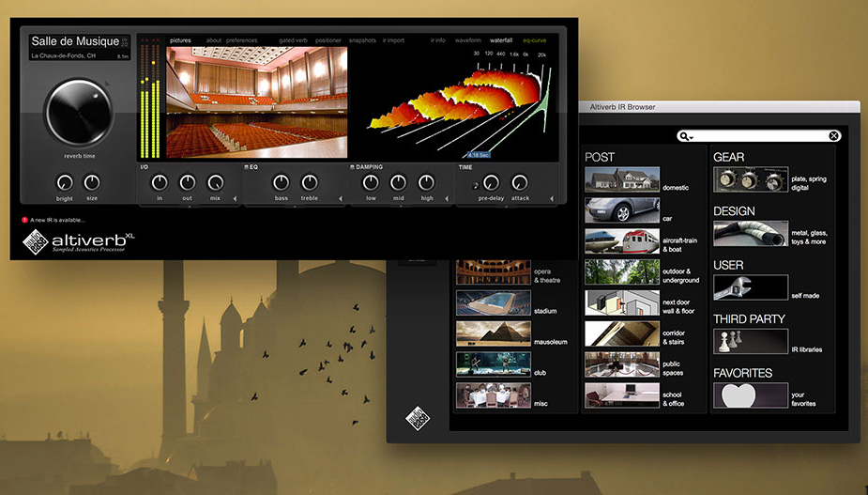Switch to the positioner tab
868x495 pixels.
click(x=328, y=40)
